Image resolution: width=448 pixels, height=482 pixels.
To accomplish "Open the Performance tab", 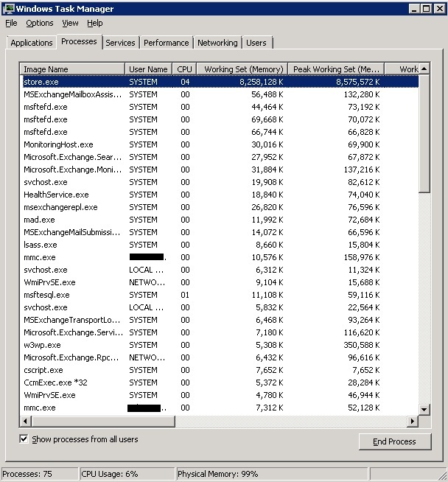I will tap(167, 43).
